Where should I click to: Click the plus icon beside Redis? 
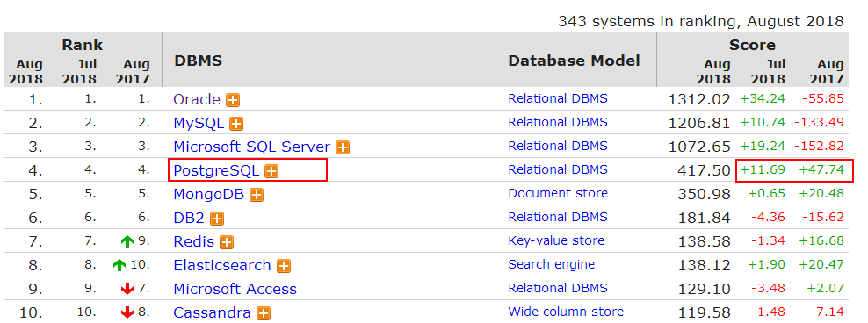(x=227, y=242)
